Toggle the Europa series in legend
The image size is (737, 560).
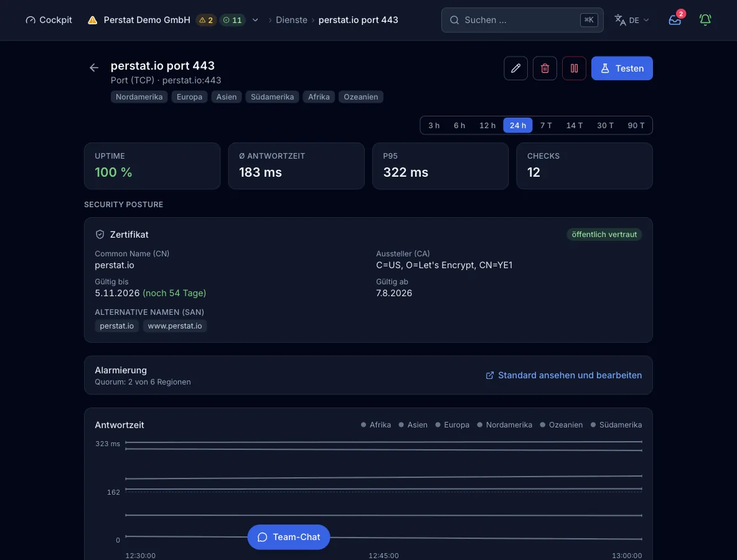click(x=452, y=425)
